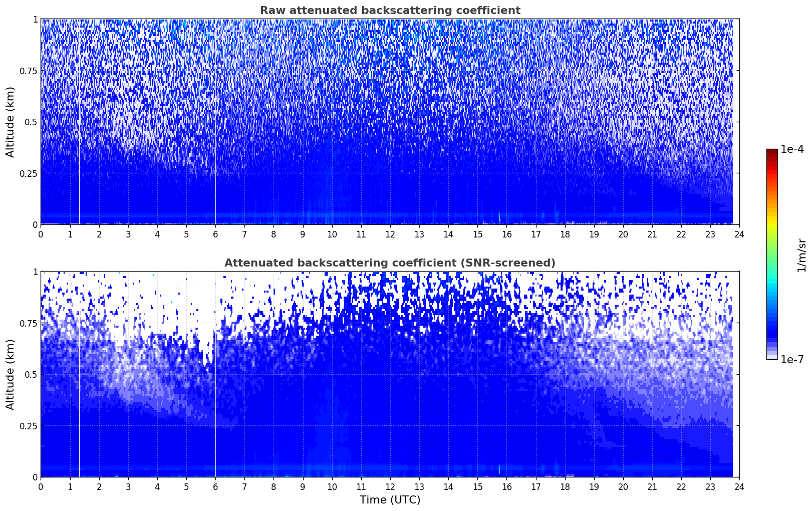Select the "Altitude (km)" label of the SNR-screened plot
The height and width of the screenshot is (511, 812).
point(11,374)
